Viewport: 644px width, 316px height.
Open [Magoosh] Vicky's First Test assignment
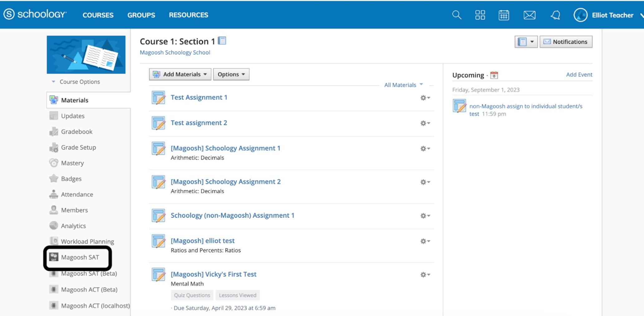point(213,274)
